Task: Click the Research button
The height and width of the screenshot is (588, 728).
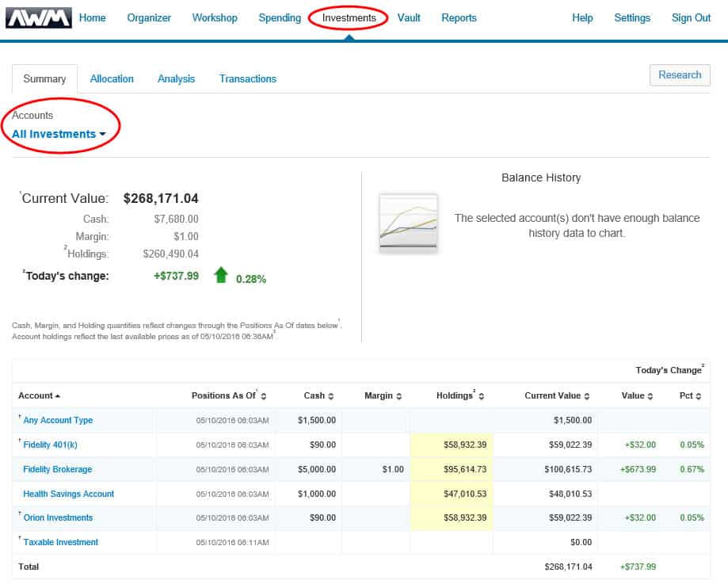Action: 680,75
